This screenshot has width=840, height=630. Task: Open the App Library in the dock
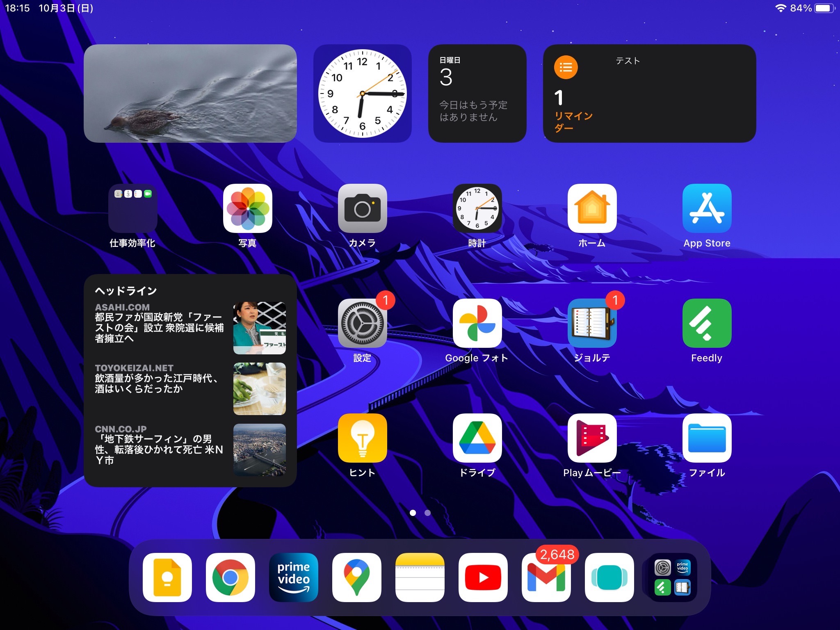coord(672,577)
